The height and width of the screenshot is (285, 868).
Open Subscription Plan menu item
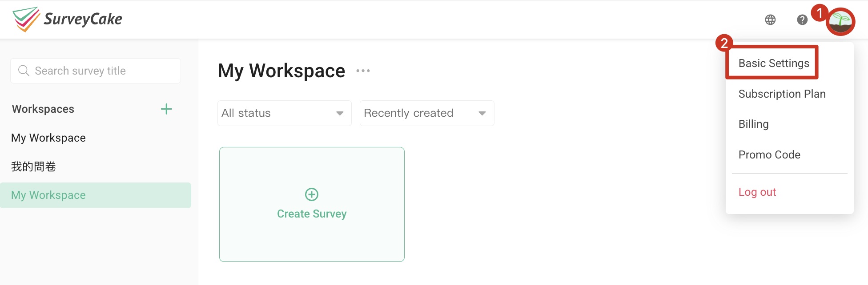pos(782,94)
